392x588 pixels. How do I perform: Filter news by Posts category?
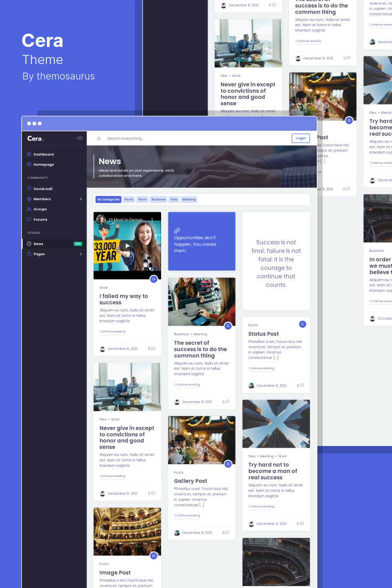point(129,200)
